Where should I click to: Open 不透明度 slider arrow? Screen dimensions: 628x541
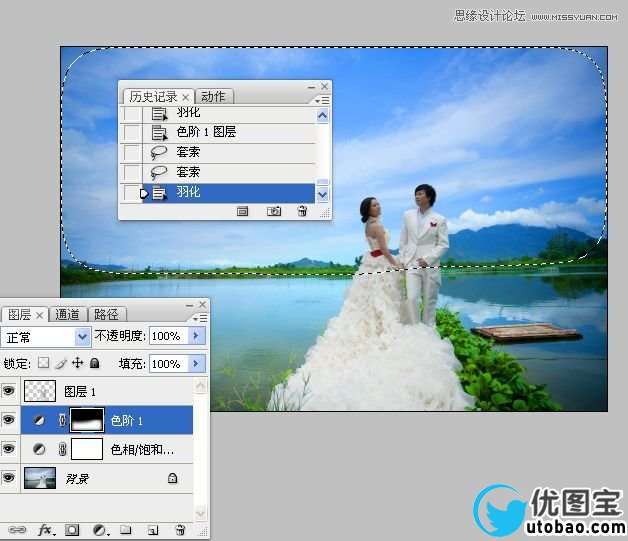click(197, 336)
